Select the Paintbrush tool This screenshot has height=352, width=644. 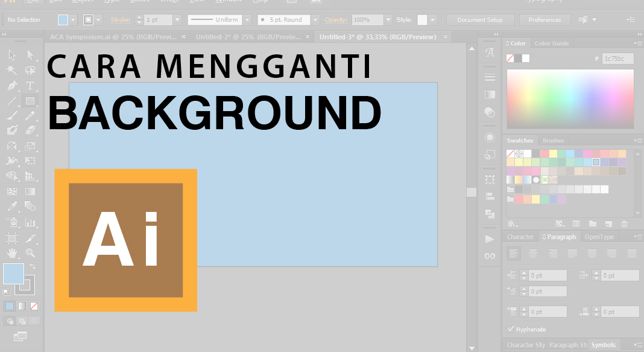tap(12, 116)
